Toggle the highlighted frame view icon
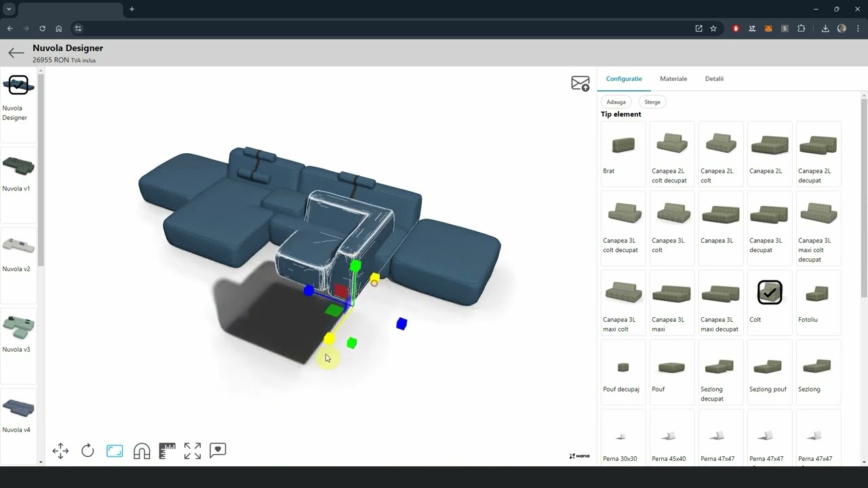Image resolution: width=868 pixels, height=488 pixels. coord(115,451)
